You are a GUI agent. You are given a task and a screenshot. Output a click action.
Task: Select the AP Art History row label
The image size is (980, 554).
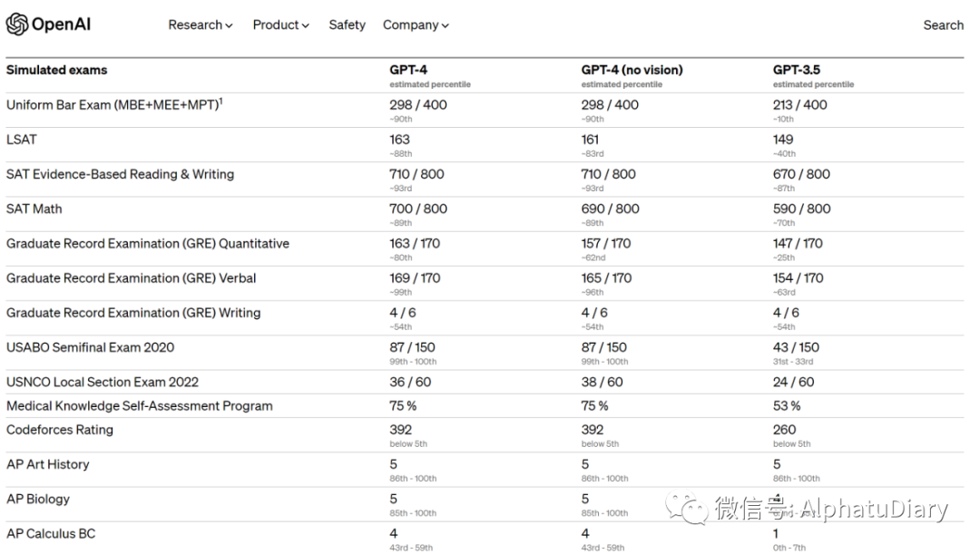[x=48, y=464]
